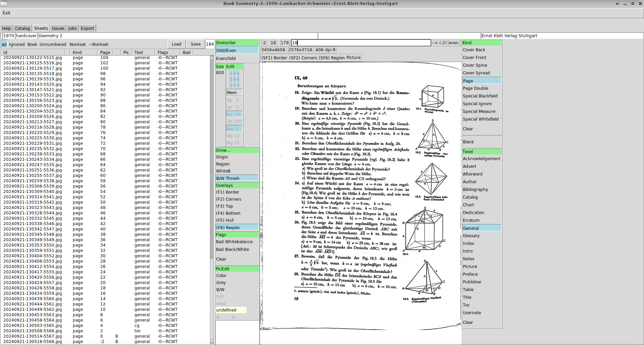The image size is (644, 345).
Task: Disable the (F6) Region overlay
Action: coord(237,227)
